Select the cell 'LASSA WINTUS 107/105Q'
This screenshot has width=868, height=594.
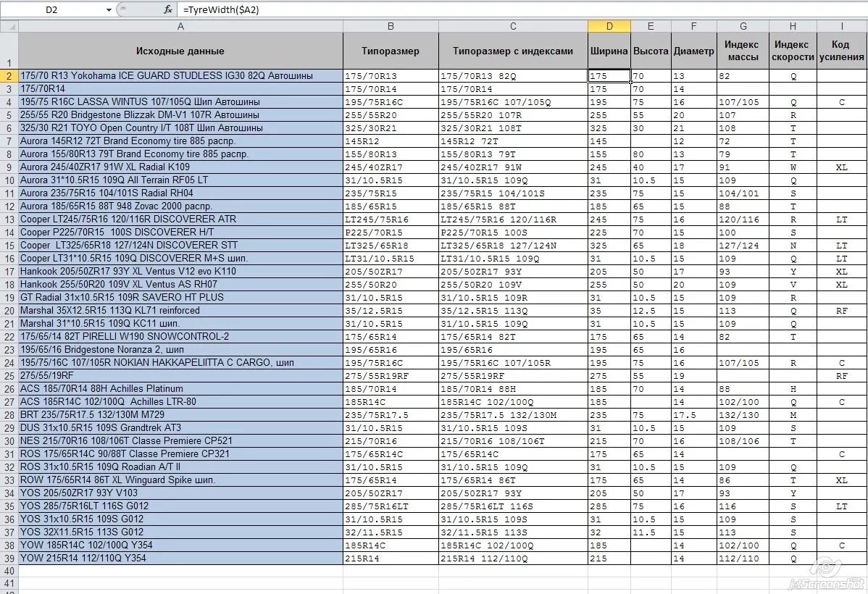tap(180, 102)
